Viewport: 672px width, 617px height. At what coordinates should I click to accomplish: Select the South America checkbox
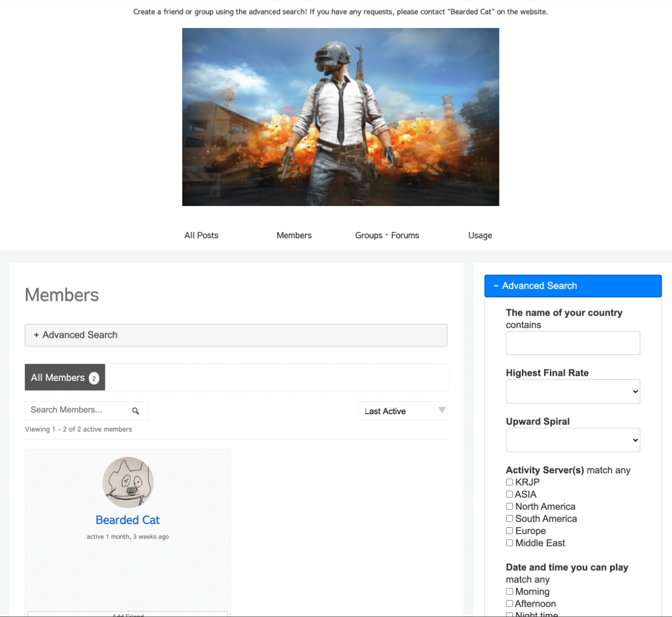[x=509, y=519]
